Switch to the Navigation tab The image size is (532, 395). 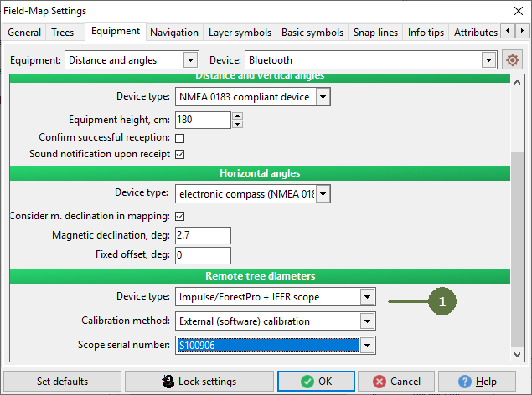tap(174, 33)
